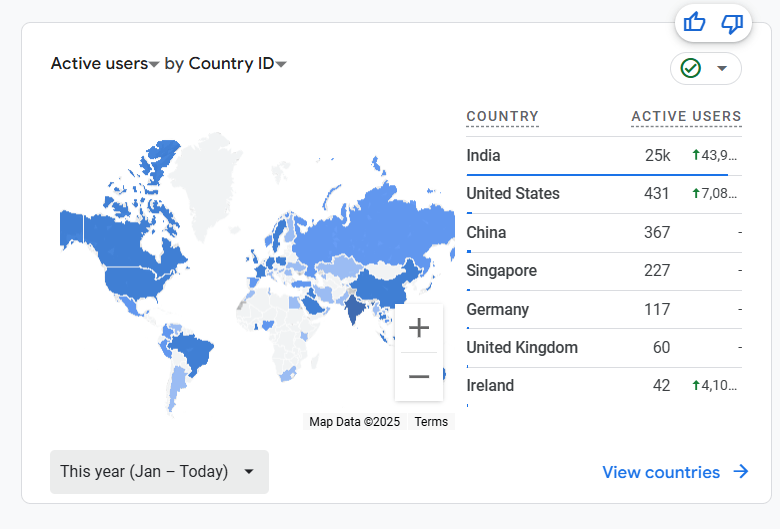
Task: Click the thumbs down feedback icon
Action: 732,22
